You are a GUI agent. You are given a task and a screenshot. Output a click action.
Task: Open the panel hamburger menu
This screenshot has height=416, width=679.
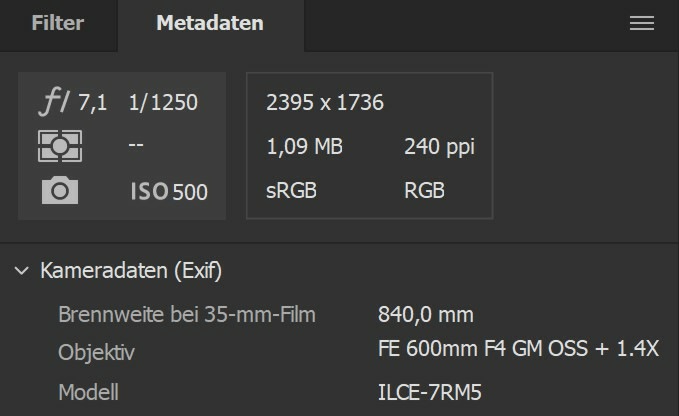pyautogui.click(x=641, y=24)
